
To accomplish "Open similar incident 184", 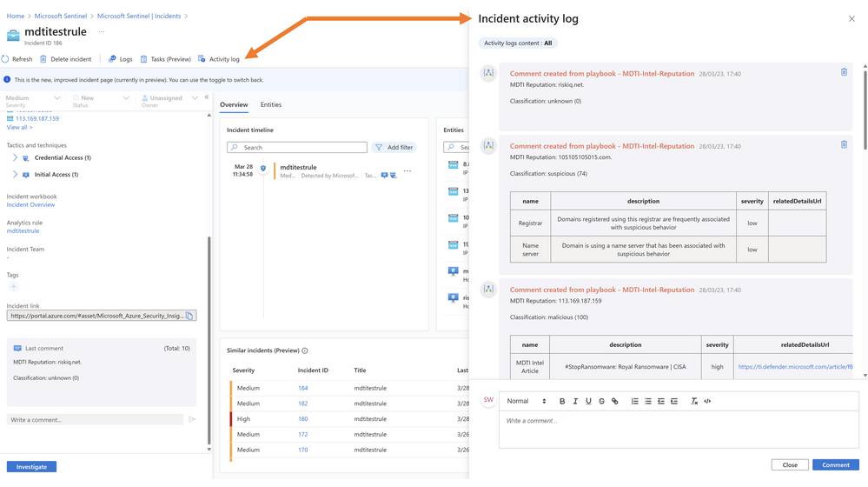I will click(x=303, y=389).
